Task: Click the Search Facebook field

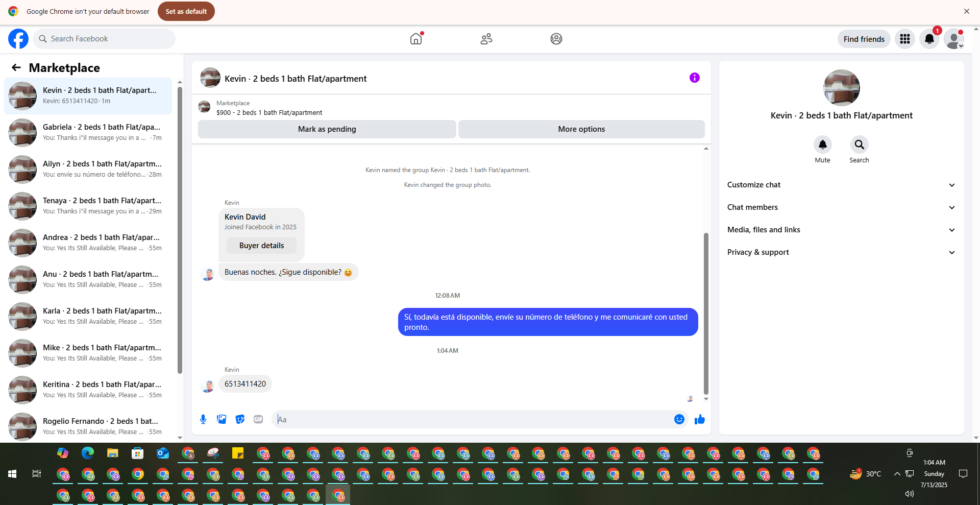Action: (104, 39)
